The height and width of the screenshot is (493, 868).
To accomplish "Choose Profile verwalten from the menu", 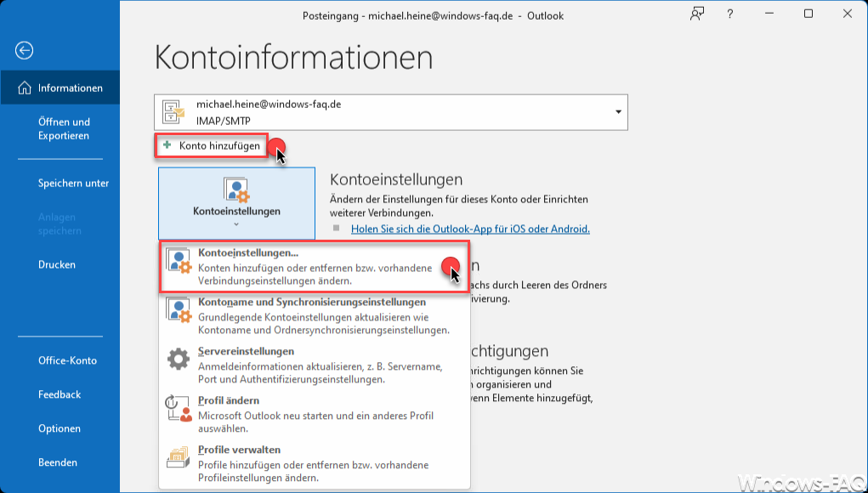I will (315, 463).
